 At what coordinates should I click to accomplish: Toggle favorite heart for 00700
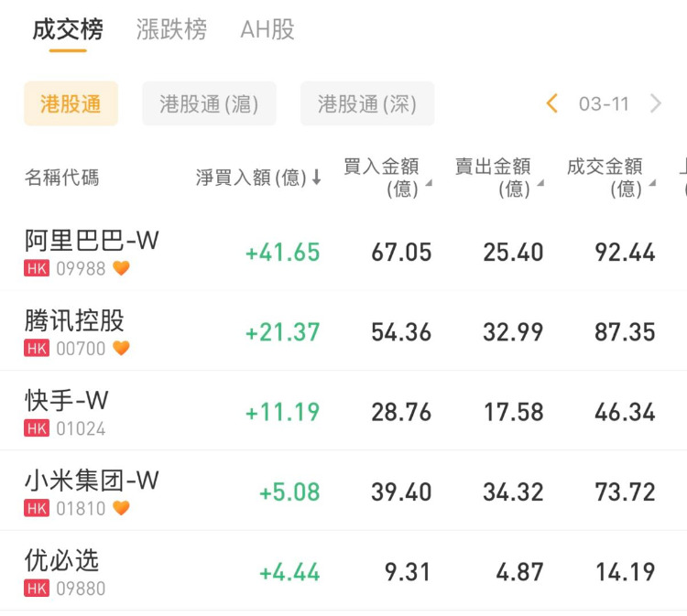121,348
